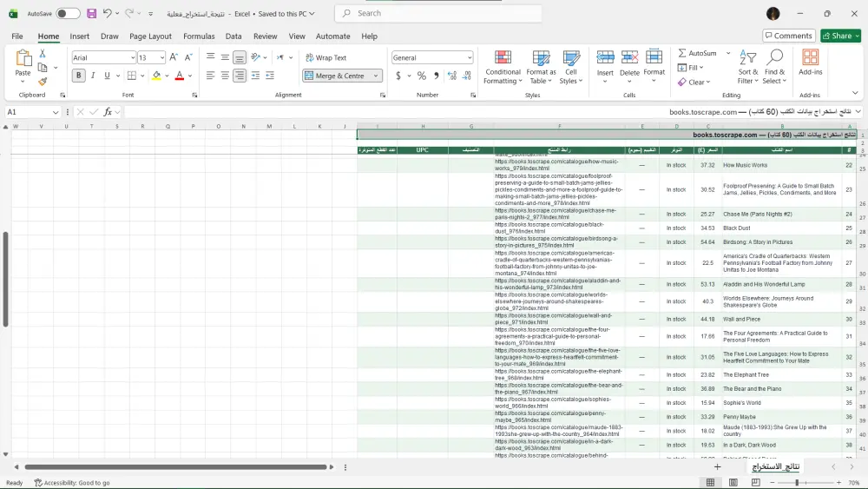The width and height of the screenshot is (868, 489).
Task: Toggle Align Left
Action: [210, 76]
